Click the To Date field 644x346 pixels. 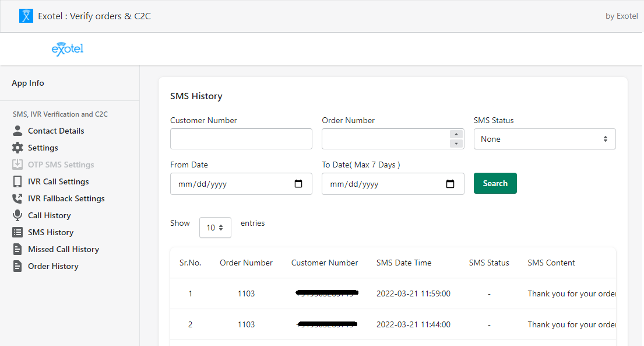point(393,184)
